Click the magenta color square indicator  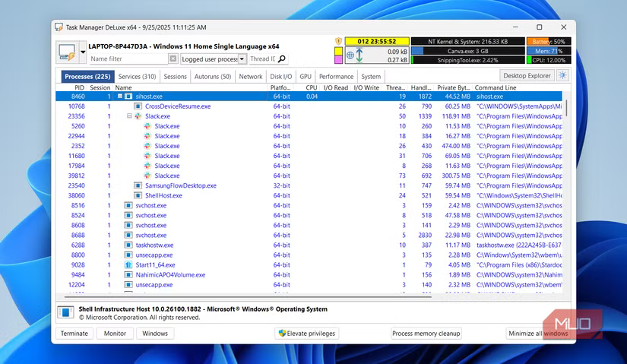[x=339, y=59]
